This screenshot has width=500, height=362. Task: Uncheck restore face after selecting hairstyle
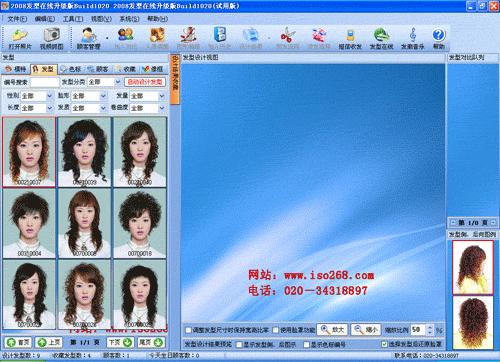[384, 344]
